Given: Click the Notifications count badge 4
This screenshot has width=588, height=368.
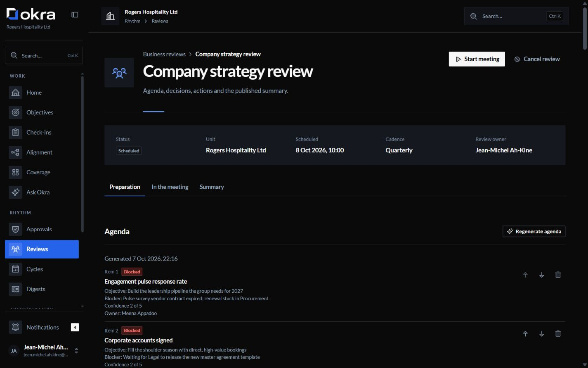Looking at the screenshot, I should tap(75, 327).
